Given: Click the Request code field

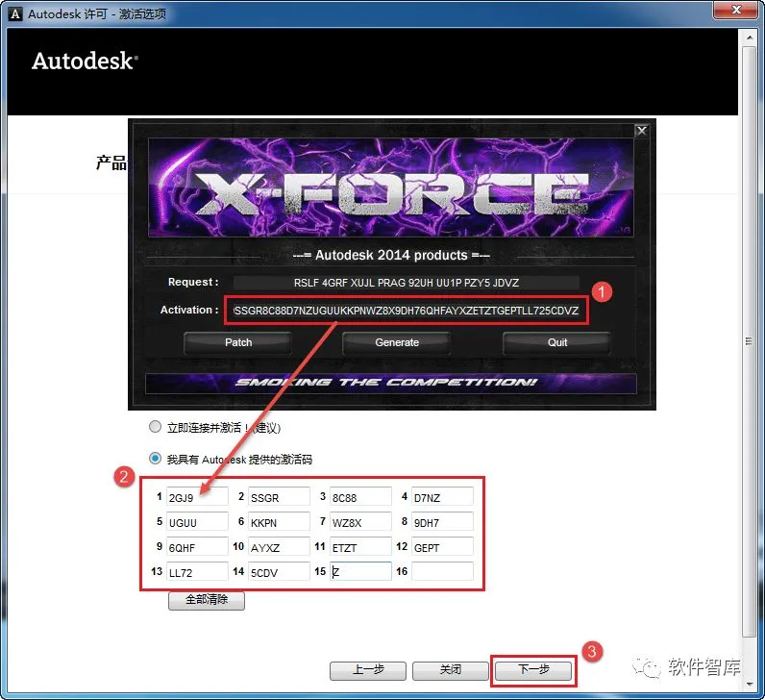Looking at the screenshot, I should (406, 283).
